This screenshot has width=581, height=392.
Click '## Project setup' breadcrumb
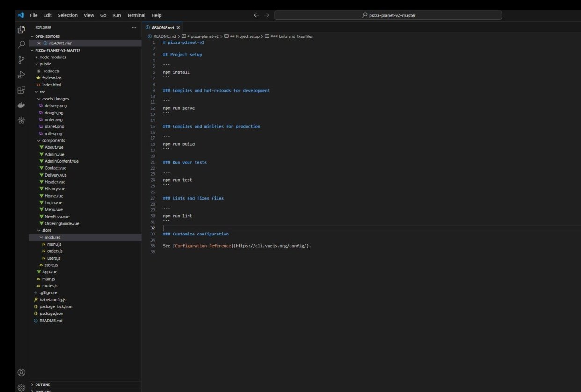(241, 36)
